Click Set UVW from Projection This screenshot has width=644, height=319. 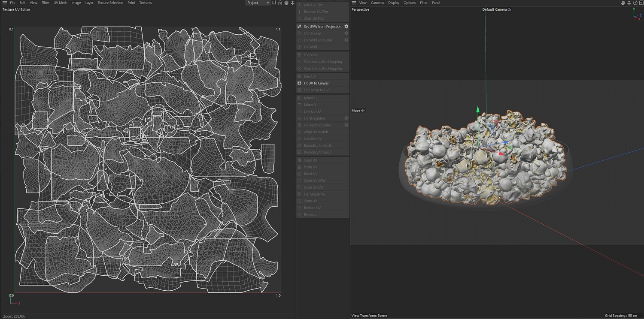coord(322,27)
